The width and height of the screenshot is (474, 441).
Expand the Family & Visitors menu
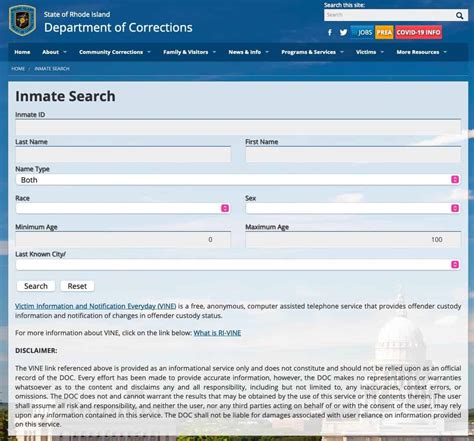189,52
